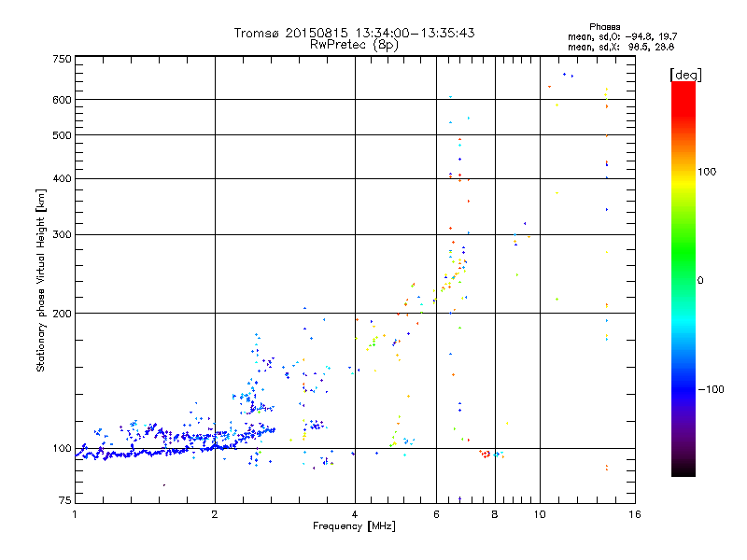The height and width of the screenshot is (560, 747).
Task: Click the "10" frequency axis tick label
Action: (540, 514)
